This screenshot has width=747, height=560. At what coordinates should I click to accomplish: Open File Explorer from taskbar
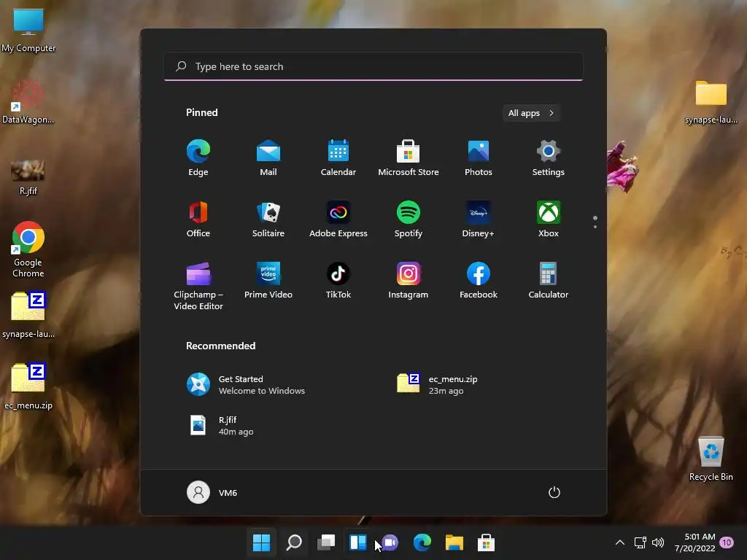coord(454,542)
